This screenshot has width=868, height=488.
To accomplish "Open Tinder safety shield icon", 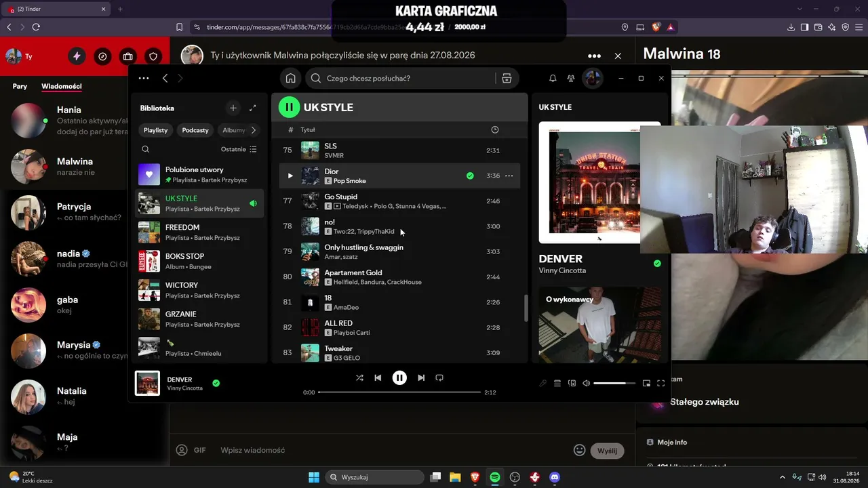I will pos(153,56).
